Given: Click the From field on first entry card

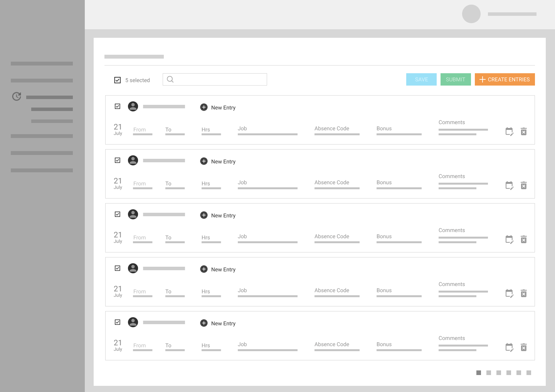Looking at the screenshot, I should (143, 131).
